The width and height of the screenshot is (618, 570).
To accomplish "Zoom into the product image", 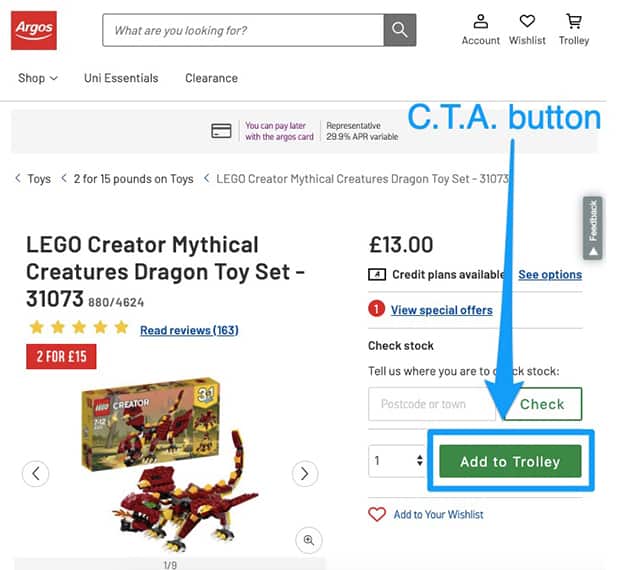I will pos(308,540).
